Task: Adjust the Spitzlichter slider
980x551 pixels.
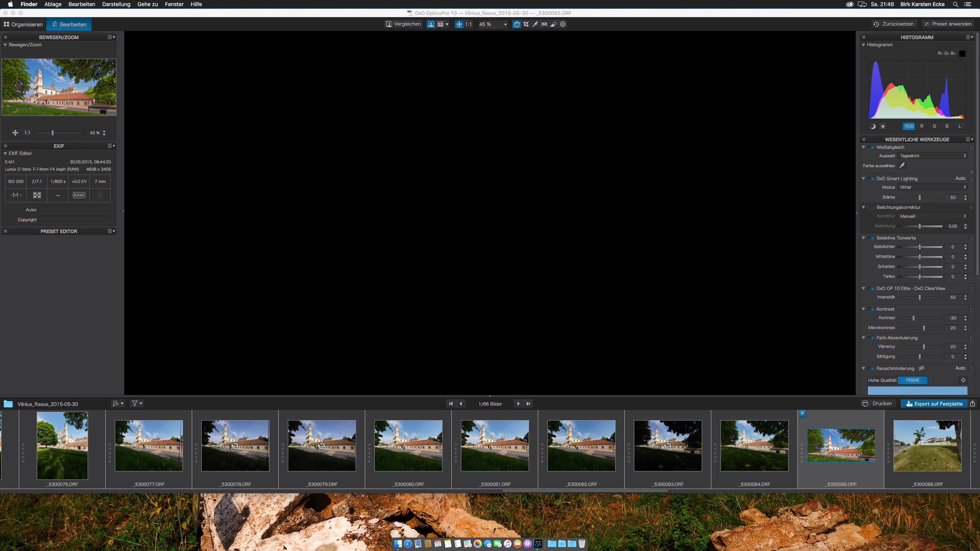Action: pyautogui.click(x=920, y=247)
